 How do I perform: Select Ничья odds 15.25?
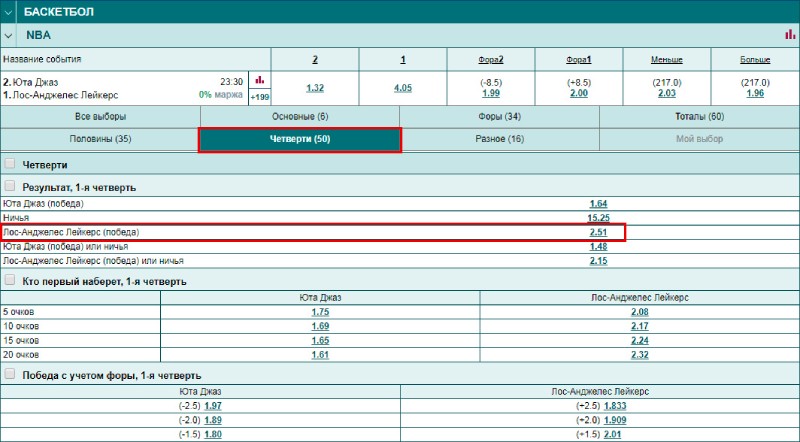598,218
